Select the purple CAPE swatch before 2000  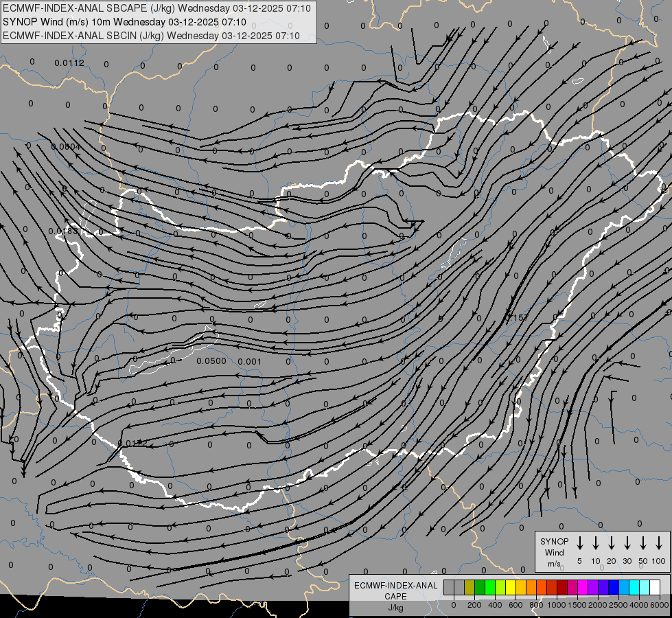coord(592,587)
